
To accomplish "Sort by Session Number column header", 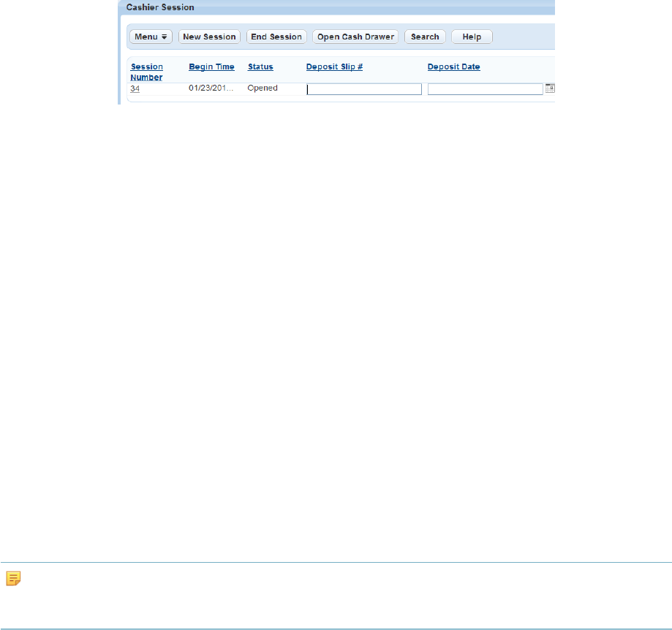I will tap(146, 72).
